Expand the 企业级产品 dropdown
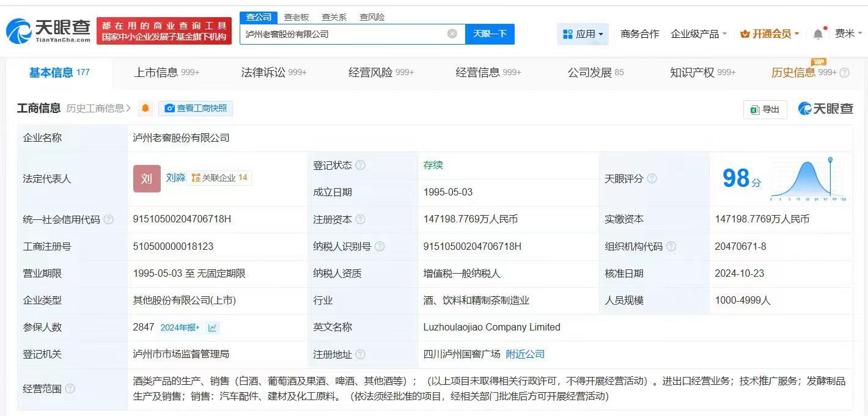The image size is (868, 416). [699, 34]
